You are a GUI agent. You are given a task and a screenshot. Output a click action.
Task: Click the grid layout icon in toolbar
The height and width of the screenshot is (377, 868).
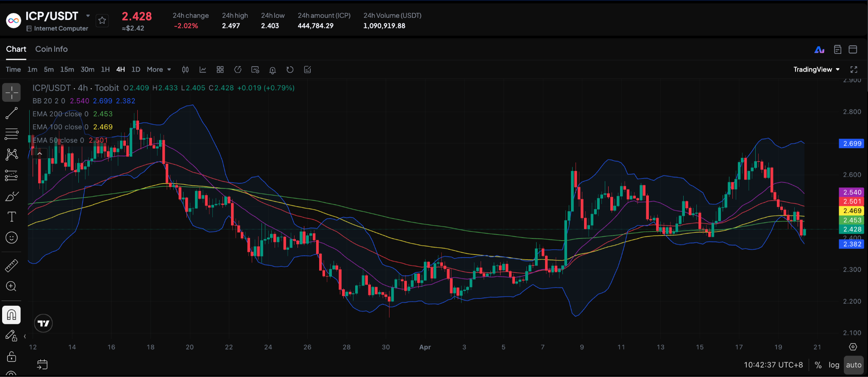220,70
